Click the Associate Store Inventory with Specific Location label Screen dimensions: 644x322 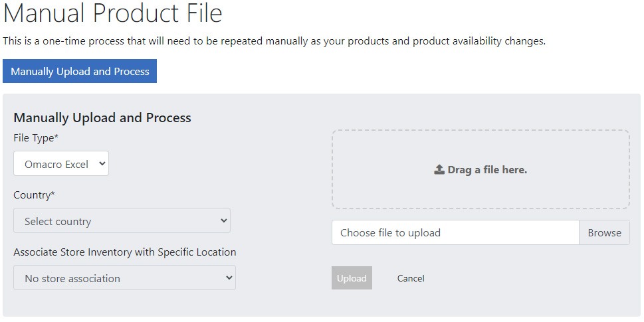point(125,252)
